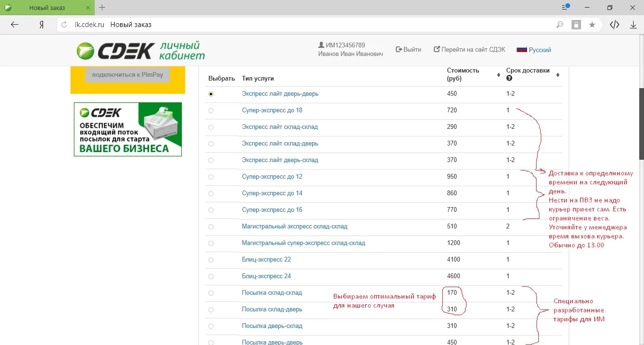Screen dimensions: 644x345
Task: Open new tab with plus icon
Action: (102, 8)
